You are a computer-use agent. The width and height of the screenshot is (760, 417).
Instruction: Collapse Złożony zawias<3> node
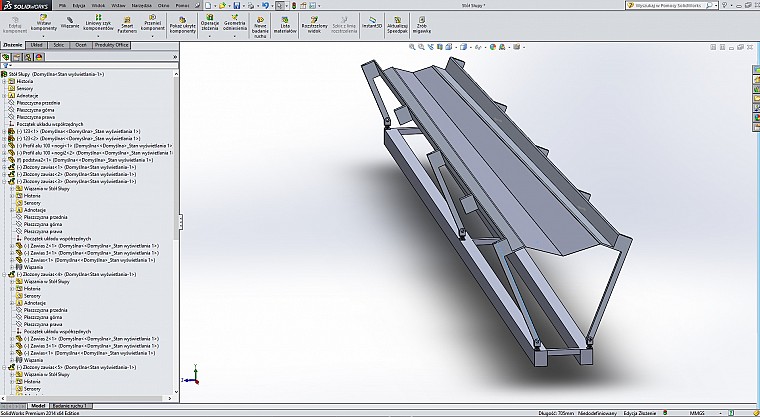click(x=4, y=181)
